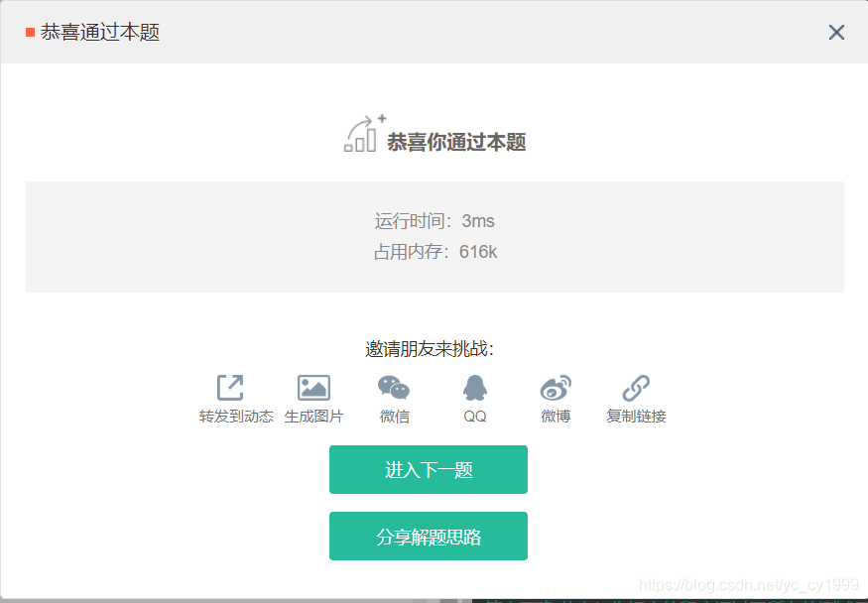Click the 运行时间: 3ms text
Screen dimensions: 868x603
pyautogui.click(x=434, y=221)
